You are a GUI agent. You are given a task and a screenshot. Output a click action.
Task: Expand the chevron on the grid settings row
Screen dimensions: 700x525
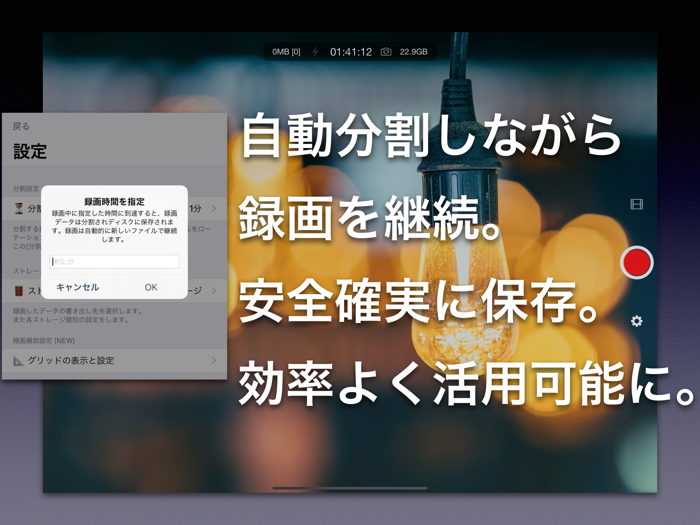pyautogui.click(x=214, y=360)
